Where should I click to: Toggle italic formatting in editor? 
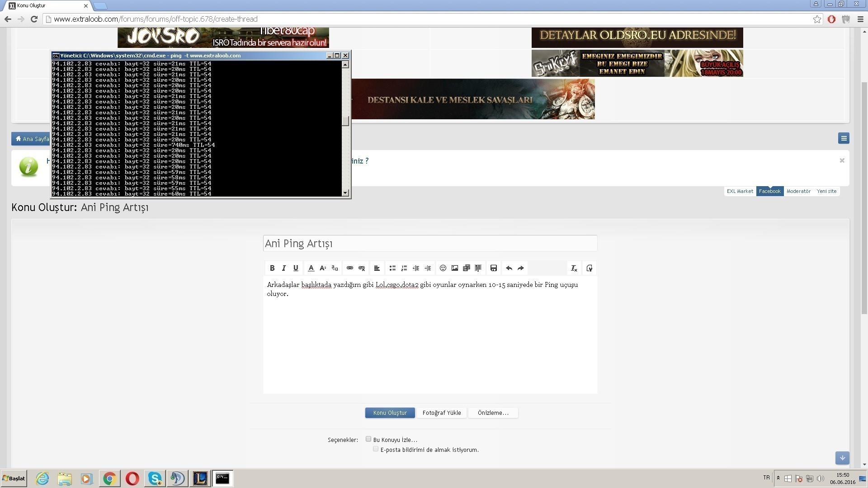click(x=284, y=268)
